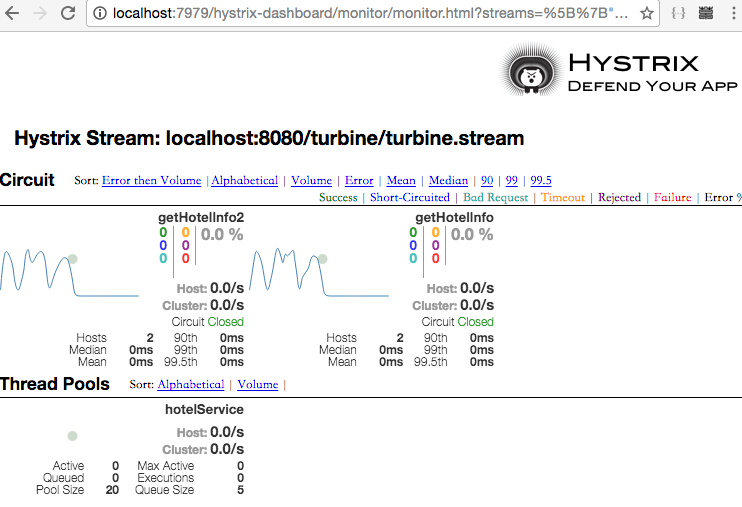This screenshot has width=742, height=507.
Task: Sort circuits by Error then Volume
Action: click(151, 180)
